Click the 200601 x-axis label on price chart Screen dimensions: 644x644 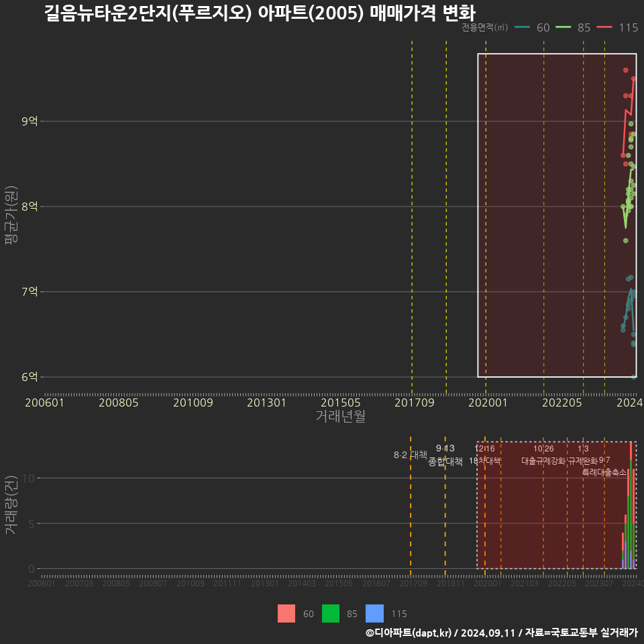pos(45,402)
